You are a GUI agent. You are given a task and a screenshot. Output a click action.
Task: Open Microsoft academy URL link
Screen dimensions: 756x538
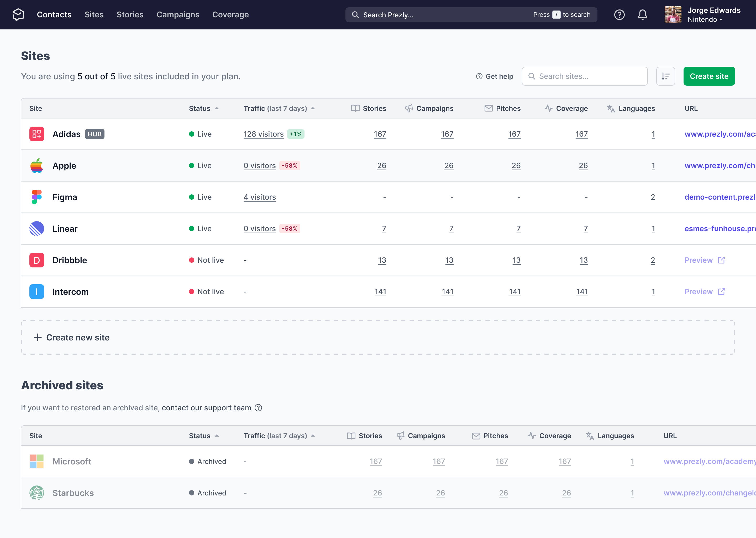[710, 461]
